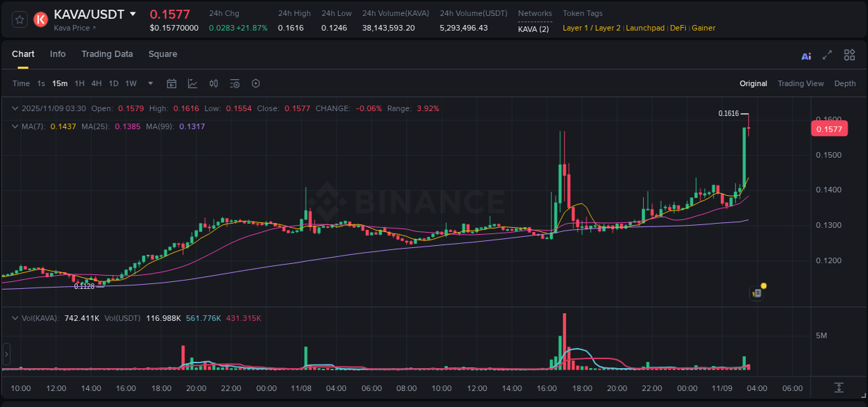The width and height of the screenshot is (868, 407).
Task: Open the extra timeframe intervals dropdown
Action: click(149, 83)
